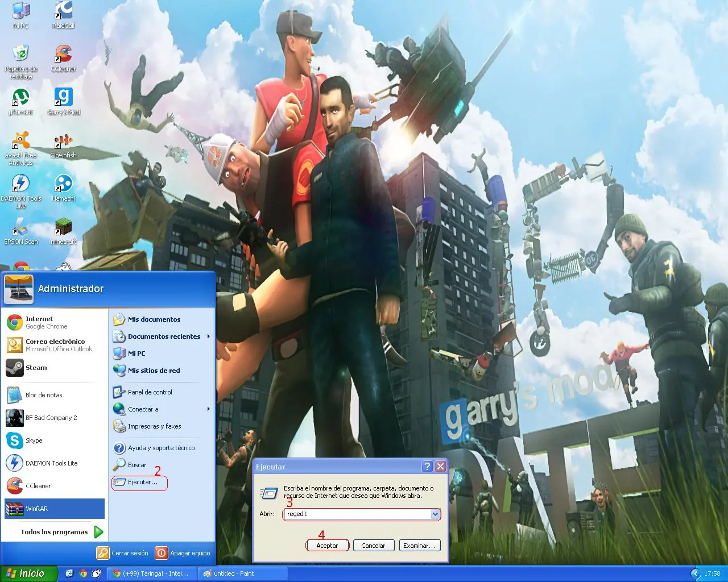The height and width of the screenshot is (582, 728).
Task: Select the avast! Free Antivirus desktop icon
Action: (20, 148)
